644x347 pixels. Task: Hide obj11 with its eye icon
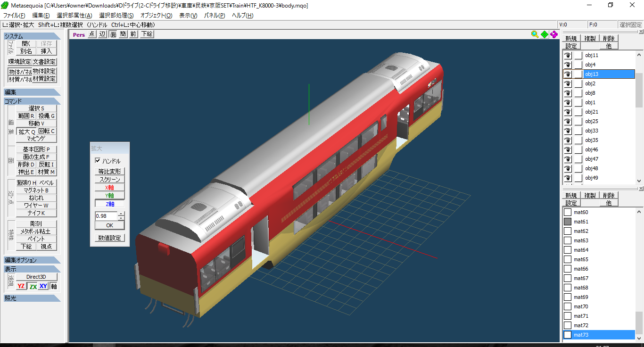pyautogui.click(x=568, y=55)
